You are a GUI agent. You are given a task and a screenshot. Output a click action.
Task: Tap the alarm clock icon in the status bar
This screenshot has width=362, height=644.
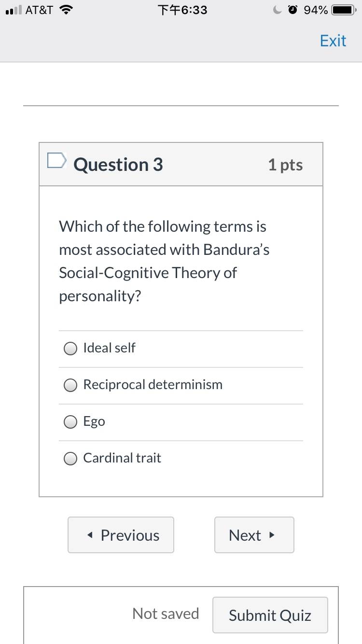[293, 10]
